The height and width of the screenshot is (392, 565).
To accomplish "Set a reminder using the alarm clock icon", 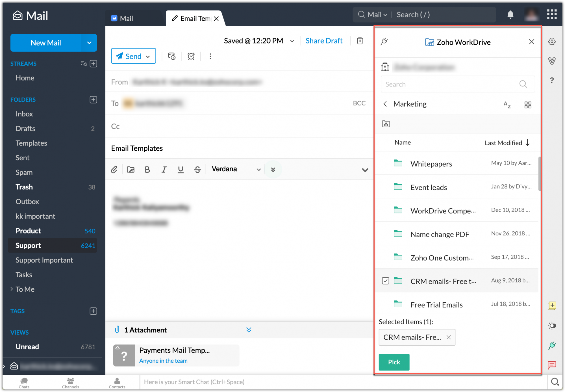I will coord(191,56).
